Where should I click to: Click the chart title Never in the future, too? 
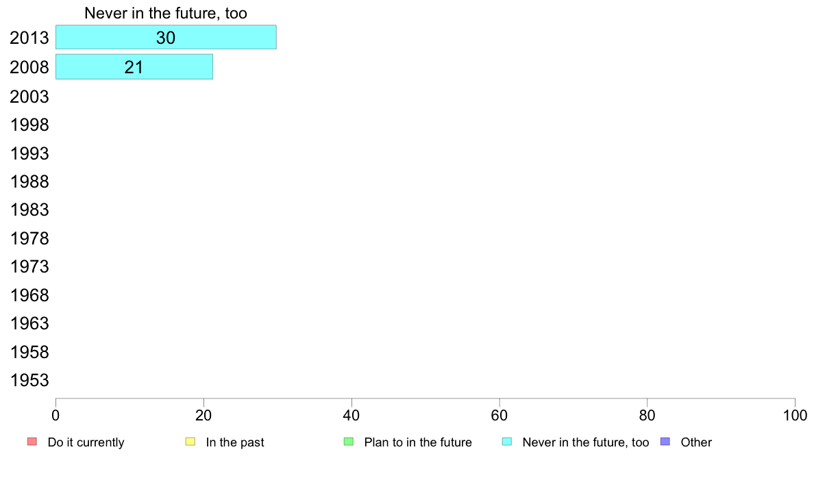click(166, 13)
